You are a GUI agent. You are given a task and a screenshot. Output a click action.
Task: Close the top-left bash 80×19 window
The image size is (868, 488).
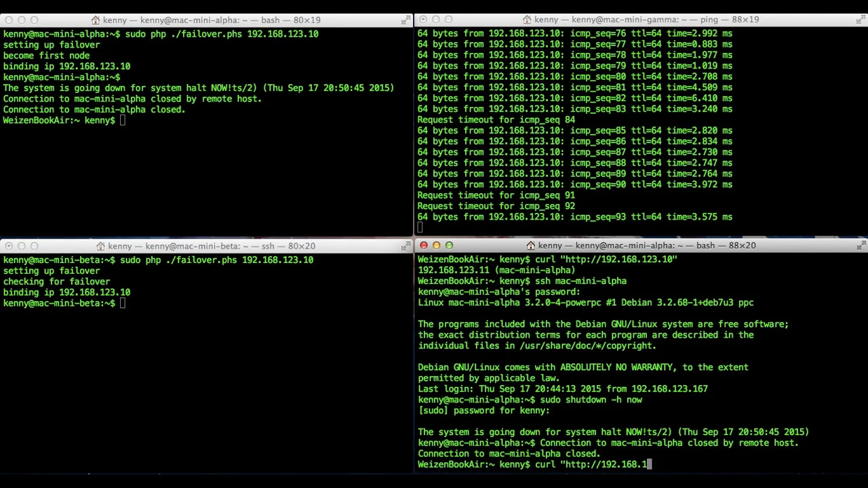point(9,20)
